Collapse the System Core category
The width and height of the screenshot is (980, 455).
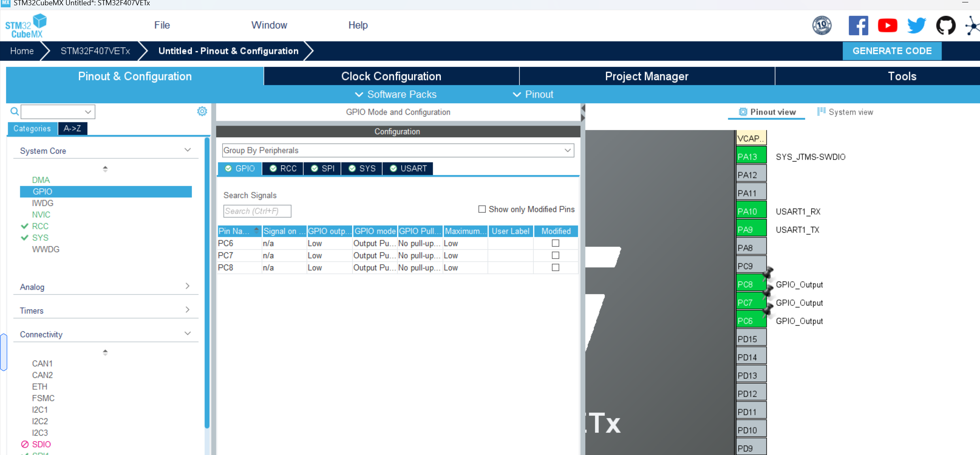187,150
